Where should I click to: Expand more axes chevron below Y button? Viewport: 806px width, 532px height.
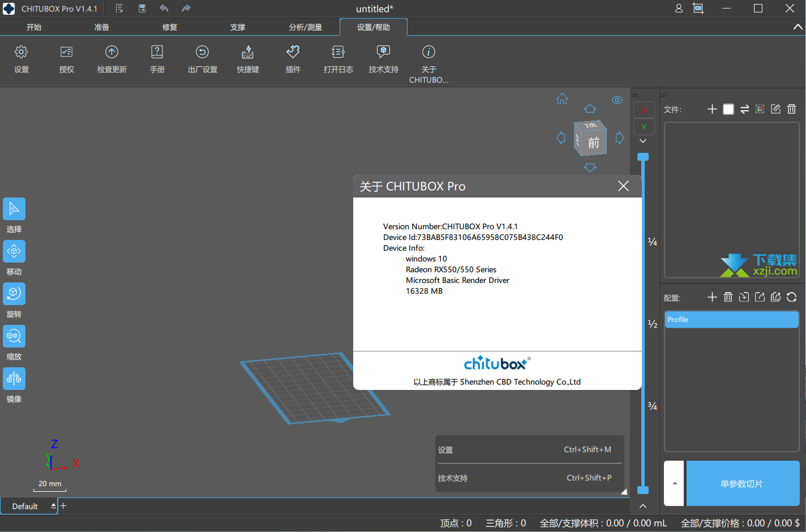(643, 141)
